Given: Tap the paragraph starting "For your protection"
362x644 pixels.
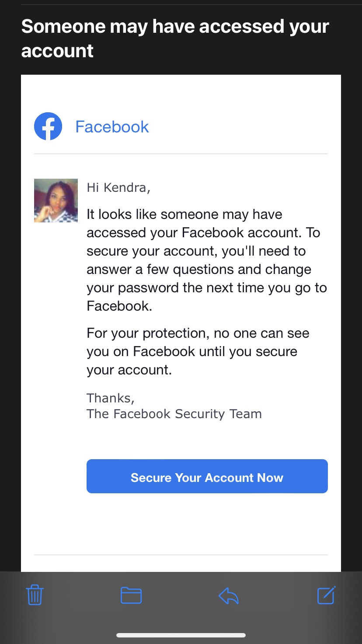Looking at the screenshot, I should click(198, 351).
